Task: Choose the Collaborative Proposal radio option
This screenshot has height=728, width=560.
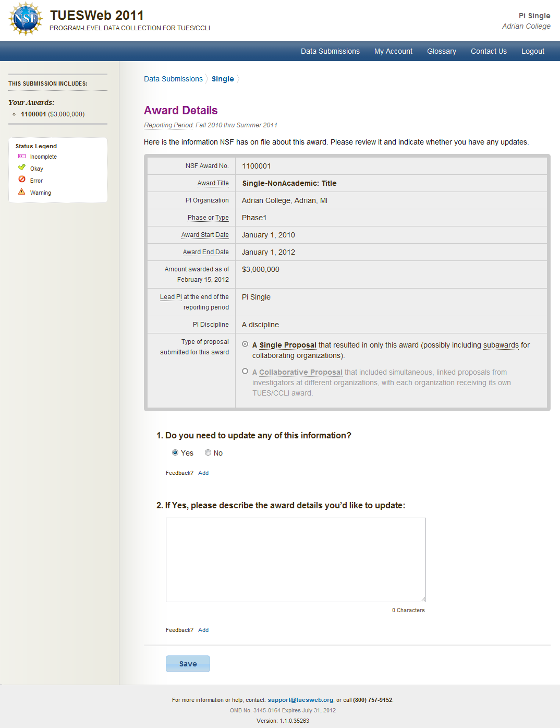Action: (x=245, y=372)
